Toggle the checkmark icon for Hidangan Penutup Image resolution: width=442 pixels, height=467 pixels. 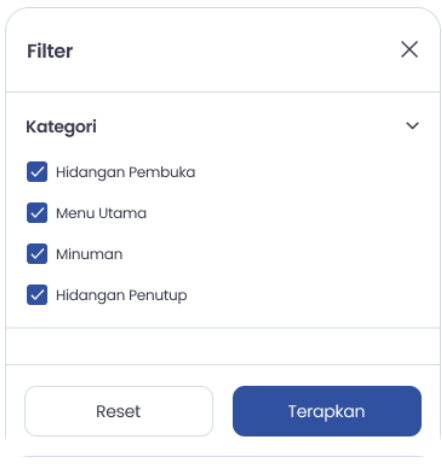point(37,295)
